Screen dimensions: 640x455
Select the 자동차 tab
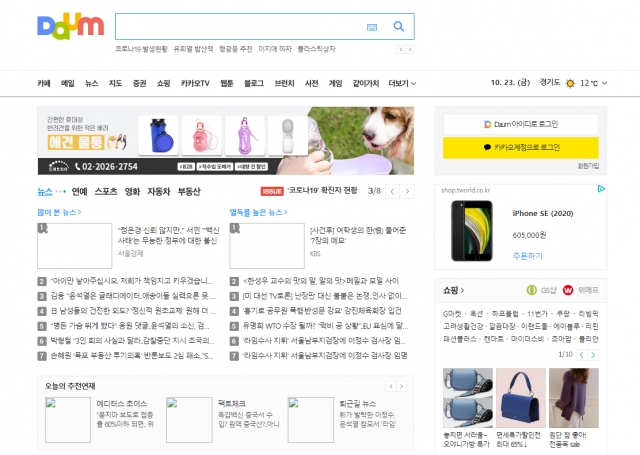pyautogui.click(x=159, y=191)
